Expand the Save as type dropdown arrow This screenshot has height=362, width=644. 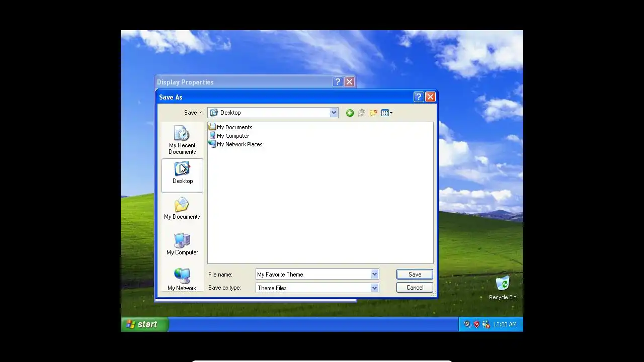[374, 288]
